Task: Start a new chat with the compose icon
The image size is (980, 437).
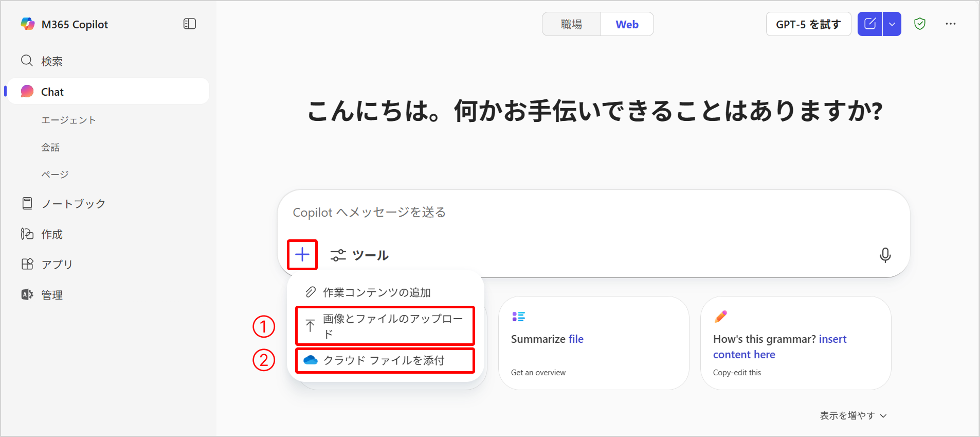Action: [870, 24]
